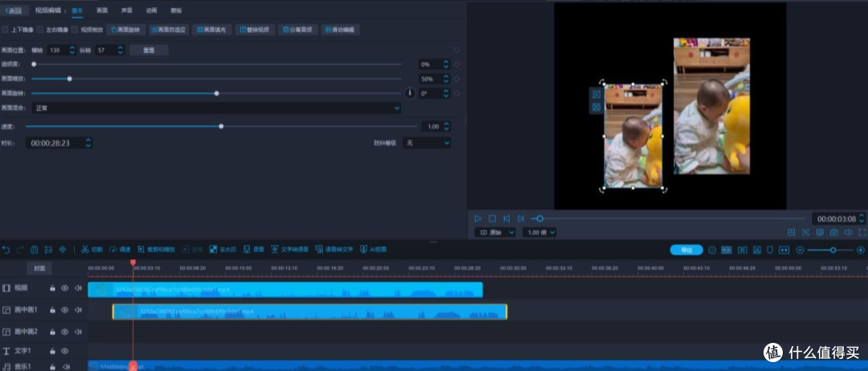Open the 调速 speed adjustment tool

click(120, 250)
